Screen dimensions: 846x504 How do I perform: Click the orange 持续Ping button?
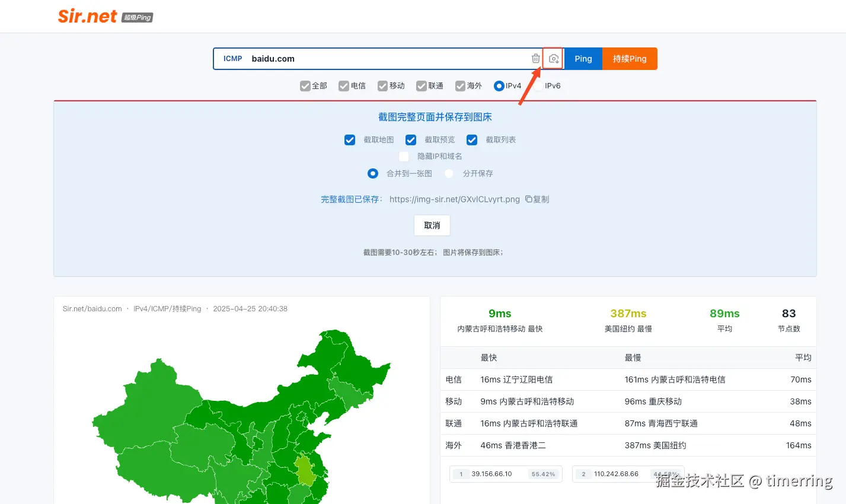pyautogui.click(x=630, y=59)
